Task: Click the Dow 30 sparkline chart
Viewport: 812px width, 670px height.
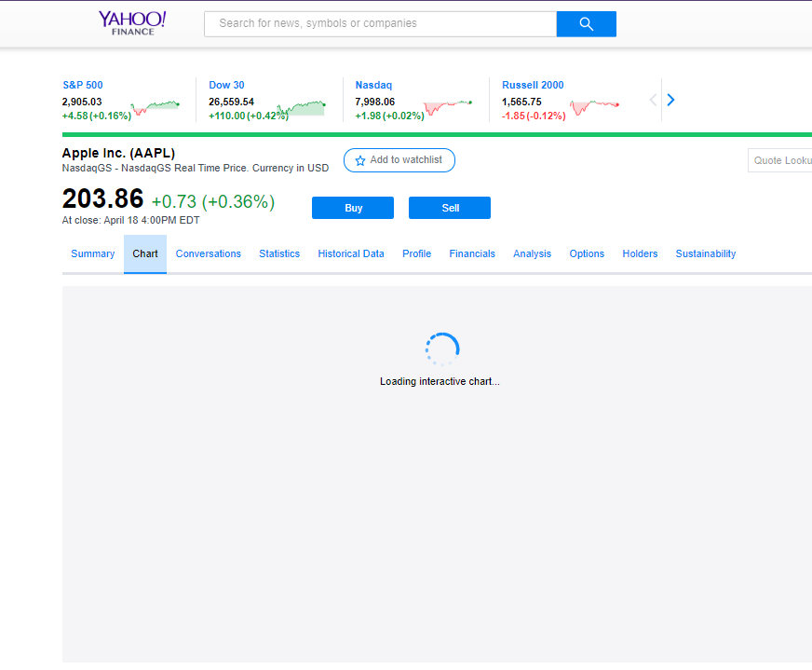Action: point(303,106)
